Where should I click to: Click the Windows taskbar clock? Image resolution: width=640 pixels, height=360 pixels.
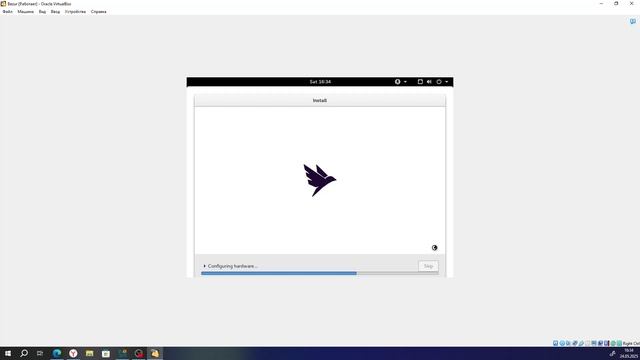coord(629,353)
